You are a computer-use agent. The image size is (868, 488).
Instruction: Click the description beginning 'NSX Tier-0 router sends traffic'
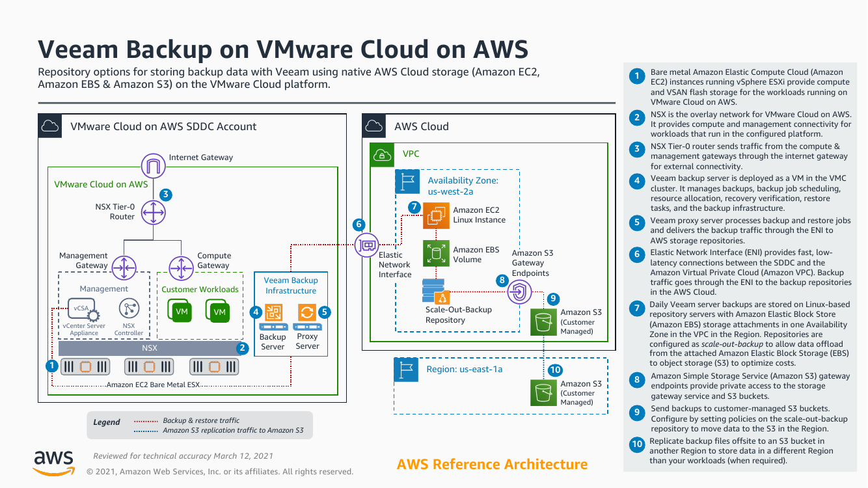point(749,156)
